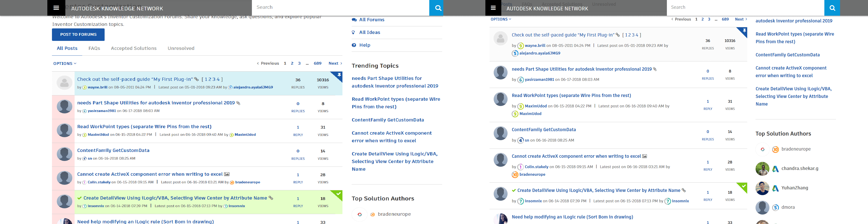Expand OPTIONS dropdown in left window
The height and width of the screenshot is (224, 868).
(65, 63)
